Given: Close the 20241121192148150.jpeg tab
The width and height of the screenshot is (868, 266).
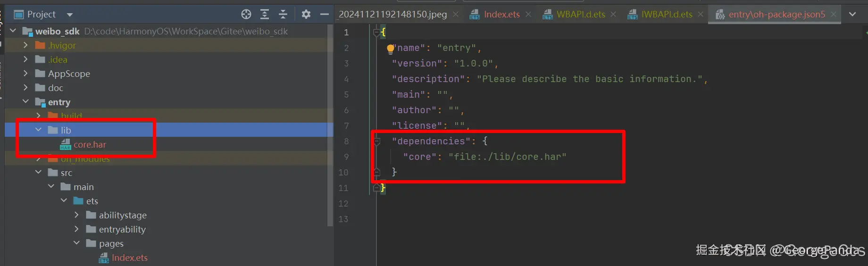Looking at the screenshot, I should click(456, 15).
